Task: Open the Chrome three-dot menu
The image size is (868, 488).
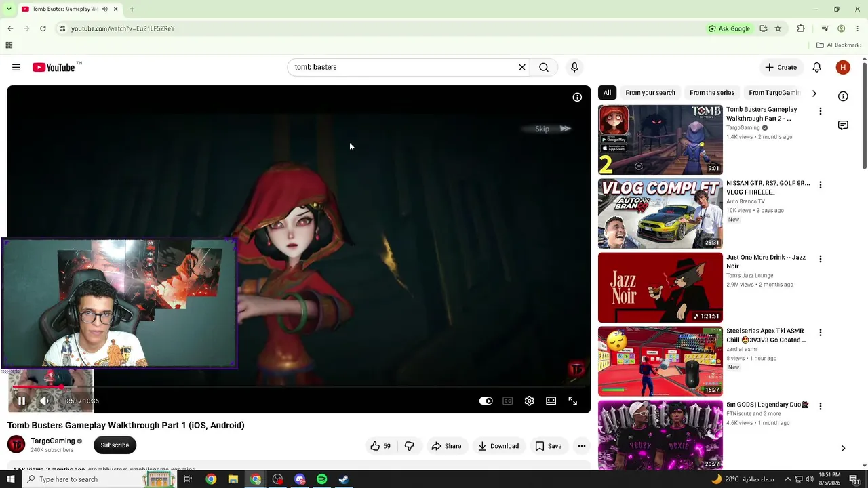Action: click(858, 28)
